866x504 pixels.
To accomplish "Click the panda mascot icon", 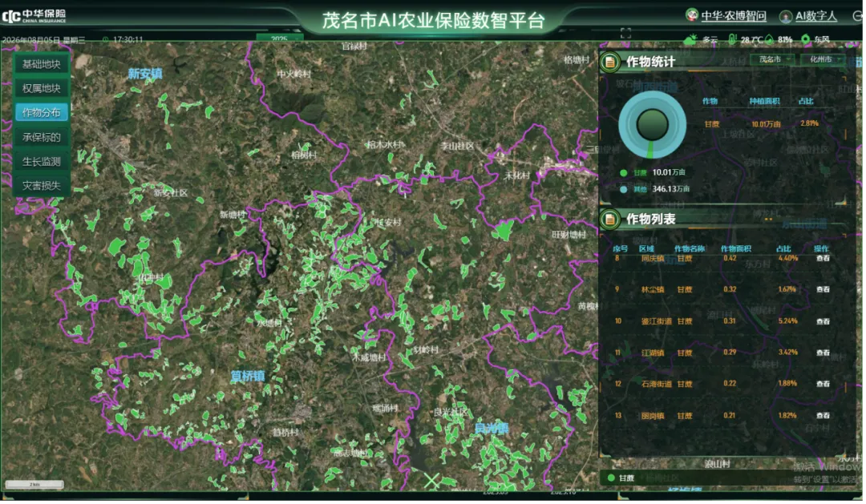I will tap(691, 15).
